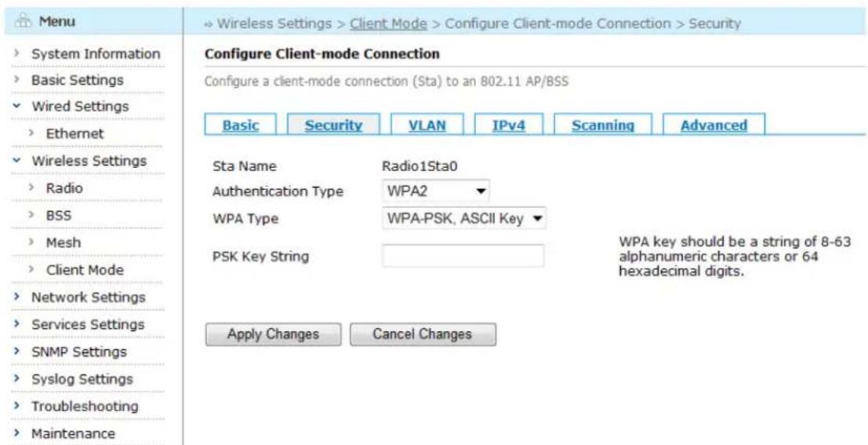Screen dimensions: 868x445
Task: Open Radio submenu item
Action: 64,188
